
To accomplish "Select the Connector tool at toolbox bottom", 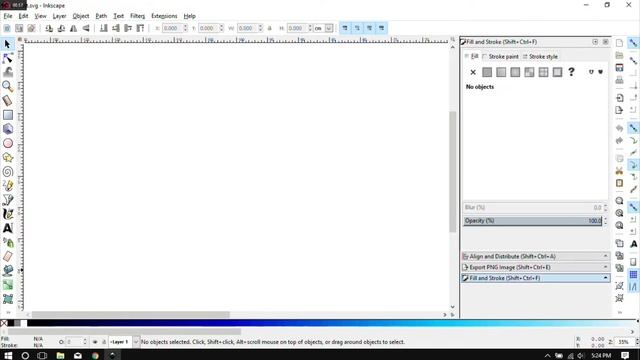I will [7, 299].
